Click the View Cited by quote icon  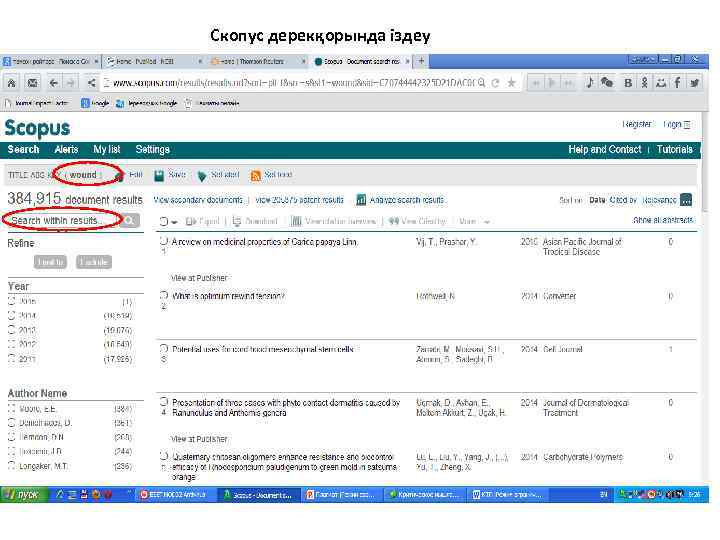pyautogui.click(x=394, y=221)
